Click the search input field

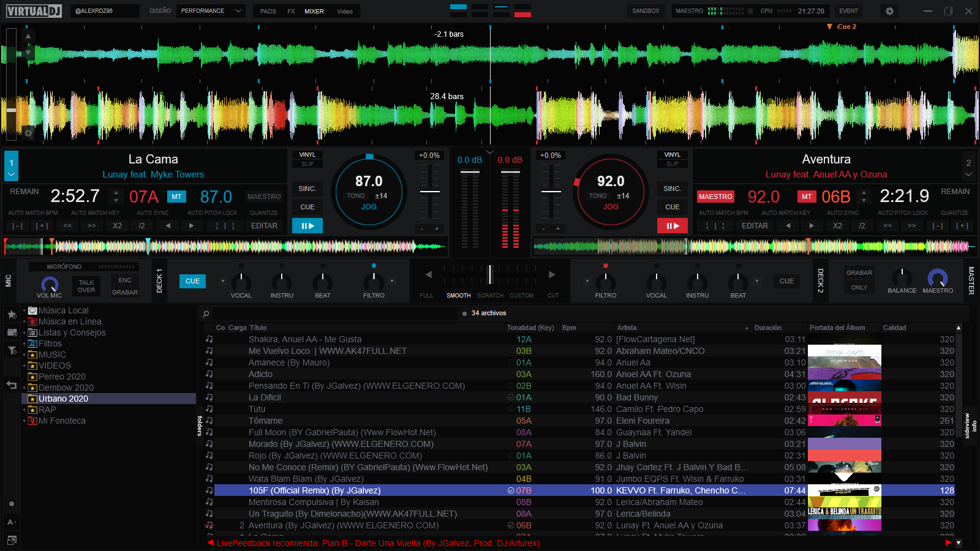(334, 313)
